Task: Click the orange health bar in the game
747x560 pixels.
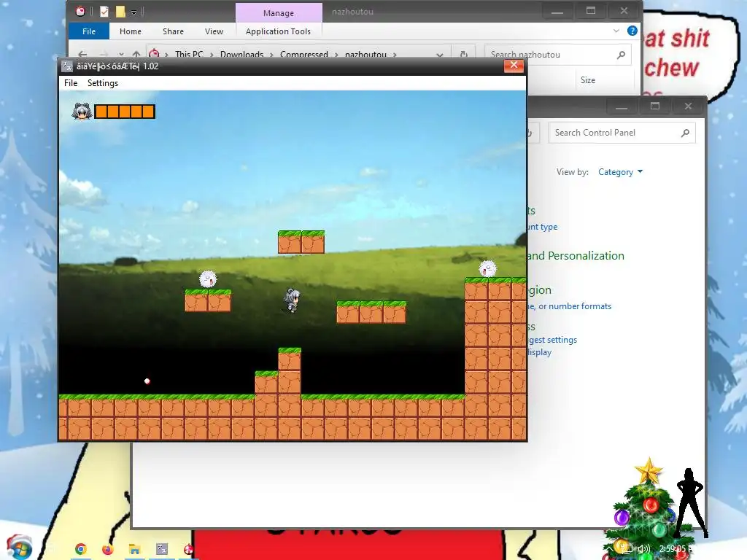Action: pyautogui.click(x=125, y=112)
